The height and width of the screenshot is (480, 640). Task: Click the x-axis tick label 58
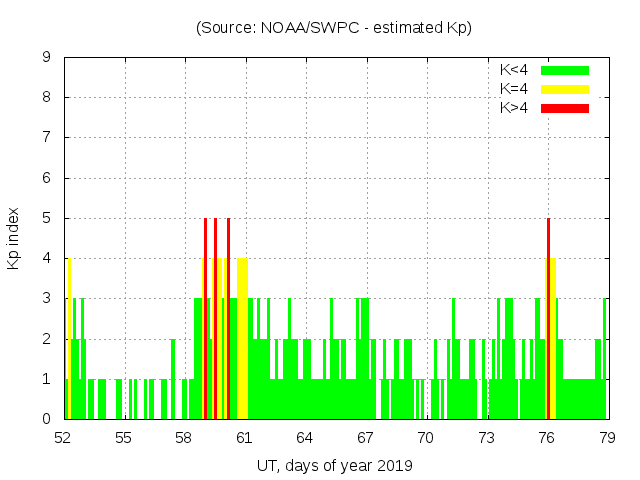pyautogui.click(x=183, y=438)
